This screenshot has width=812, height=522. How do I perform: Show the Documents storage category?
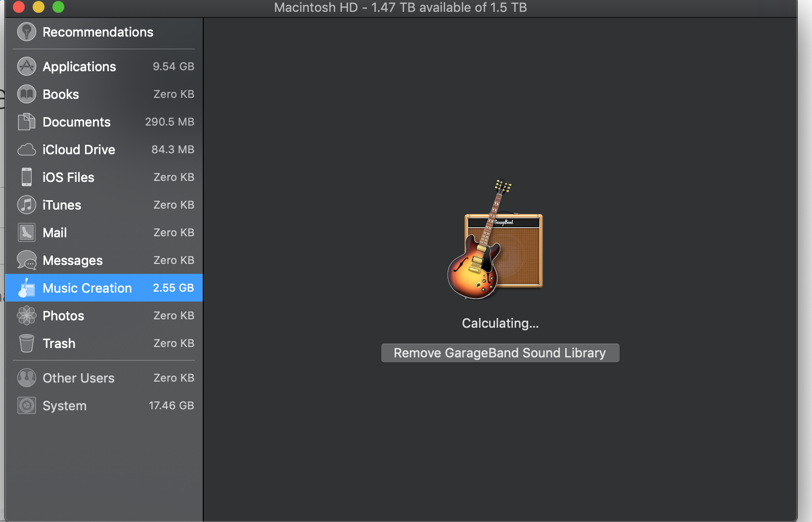point(104,122)
